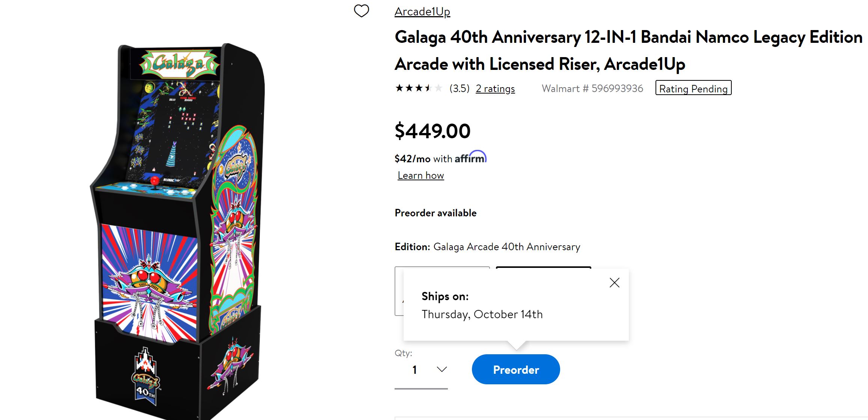Select the unselected edition option box
The width and height of the screenshot is (868, 420).
(399, 291)
